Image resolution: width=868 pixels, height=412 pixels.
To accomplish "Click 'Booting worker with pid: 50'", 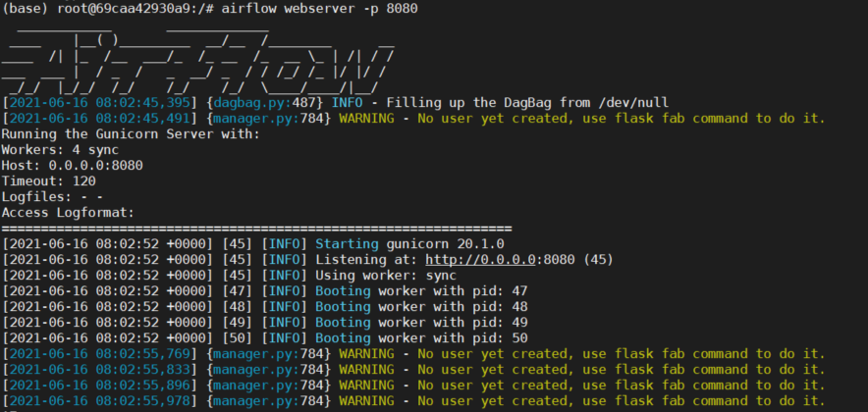I will [x=421, y=337].
